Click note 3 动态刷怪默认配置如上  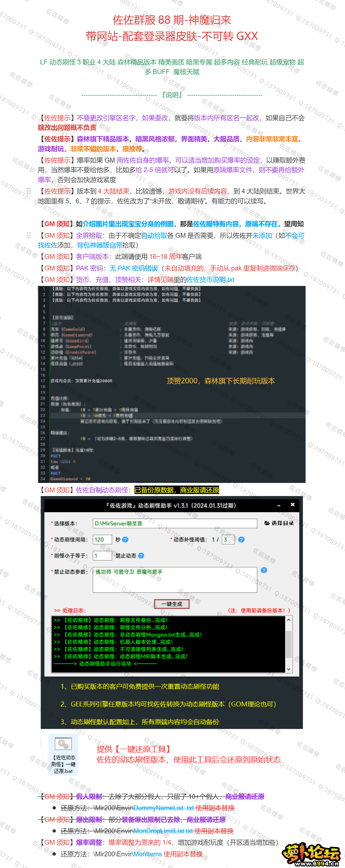(140, 722)
